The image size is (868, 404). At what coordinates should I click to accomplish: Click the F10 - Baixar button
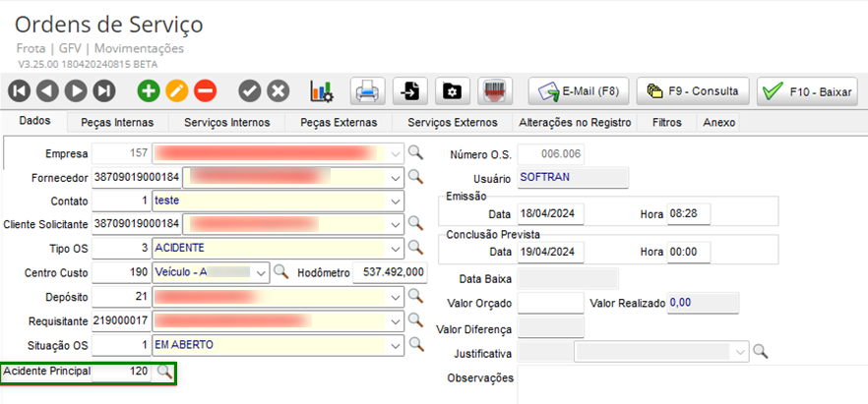click(x=807, y=91)
